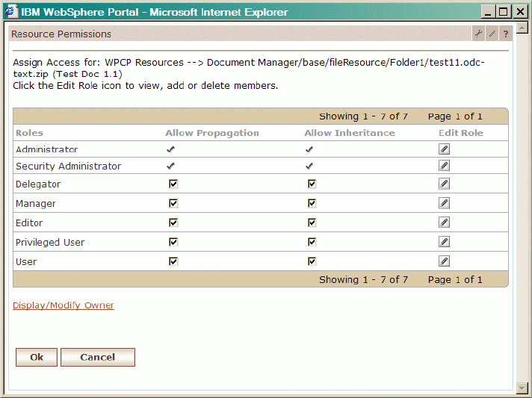This screenshot has width=532, height=398.
Task: Disable Allow Propagation for Editor
Action: 173,223
